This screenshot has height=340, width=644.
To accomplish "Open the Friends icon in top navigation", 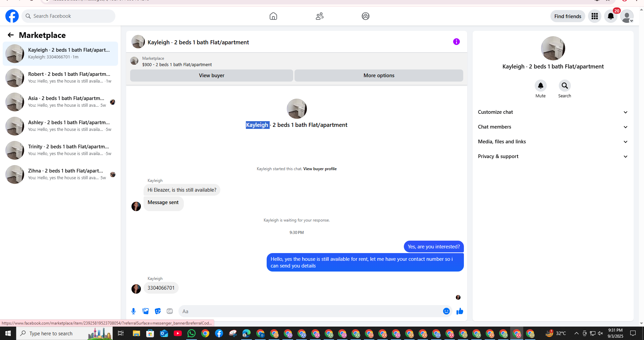I will (x=320, y=16).
